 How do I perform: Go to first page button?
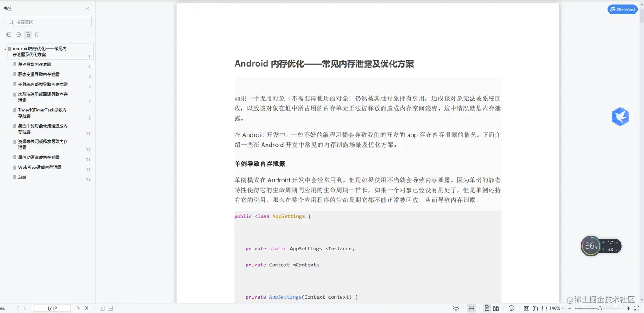coord(17,308)
